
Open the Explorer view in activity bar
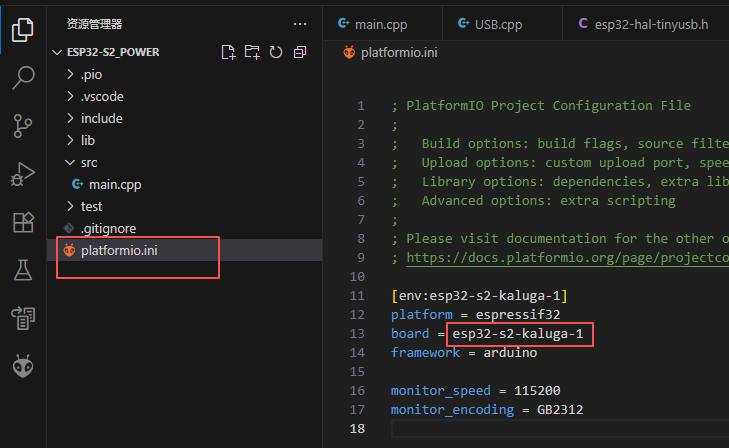pos(22,30)
